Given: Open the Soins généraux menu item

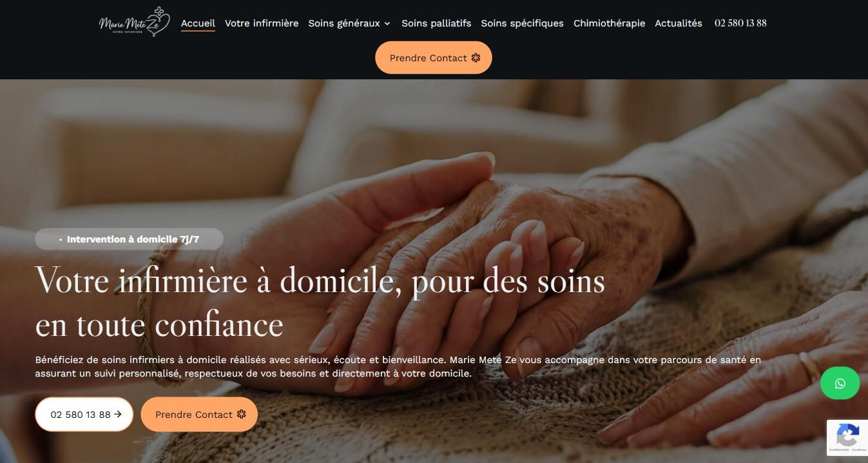Looking at the screenshot, I should coord(344,23).
